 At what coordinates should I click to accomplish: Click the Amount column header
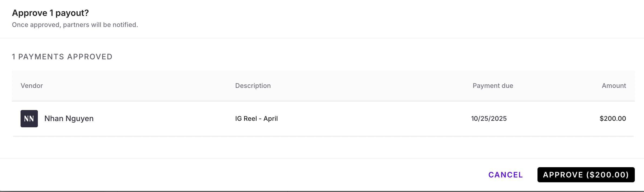[x=614, y=86]
